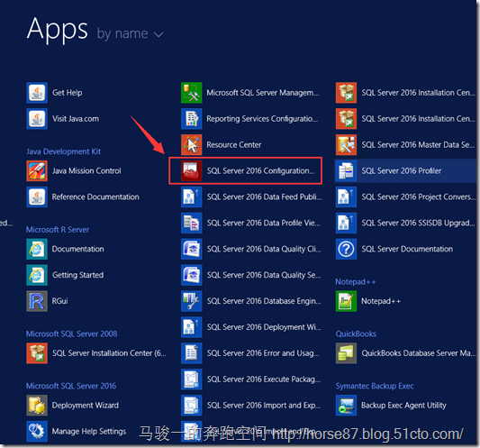Open first SQL Server 2016 Installation Center icon
This screenshot has width=480, height=448.
point(346,93)
